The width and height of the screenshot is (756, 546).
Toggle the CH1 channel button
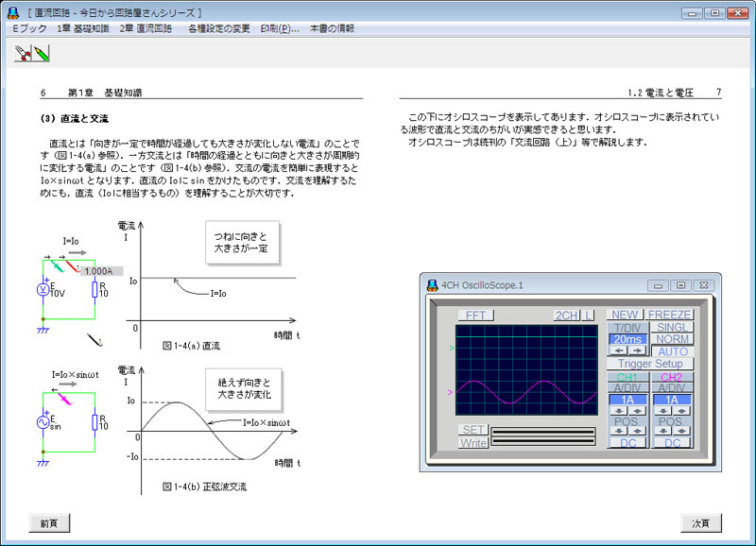[x=627, y=377]
